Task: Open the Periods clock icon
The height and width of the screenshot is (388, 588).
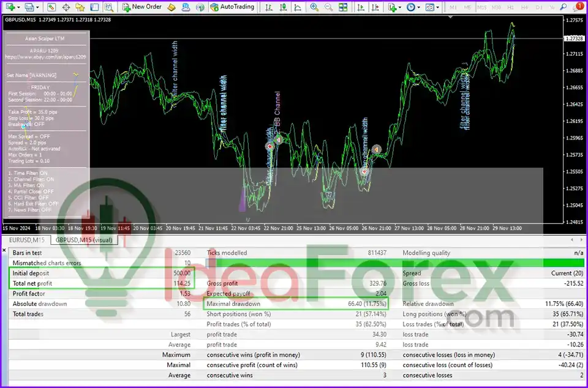Action: tap(411, 7)
